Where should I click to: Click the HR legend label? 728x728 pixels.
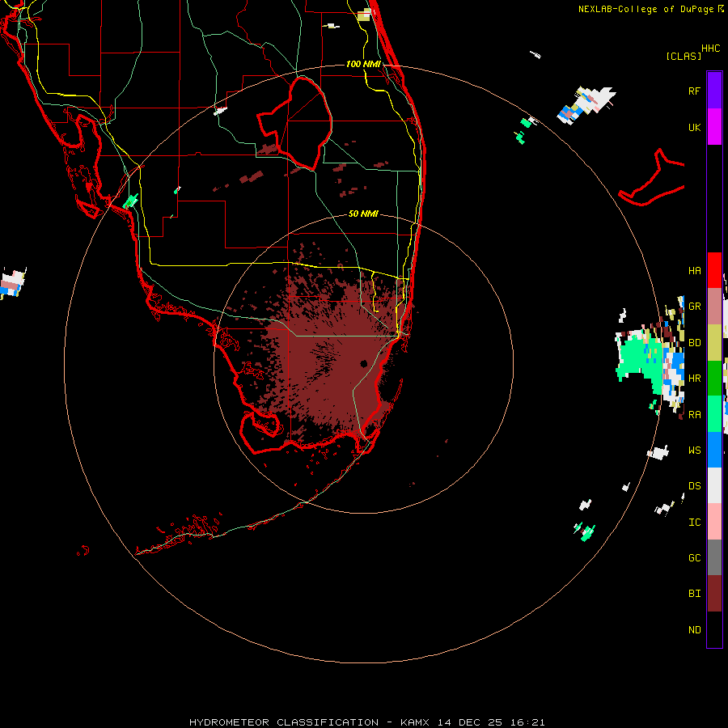pos(695,379)
